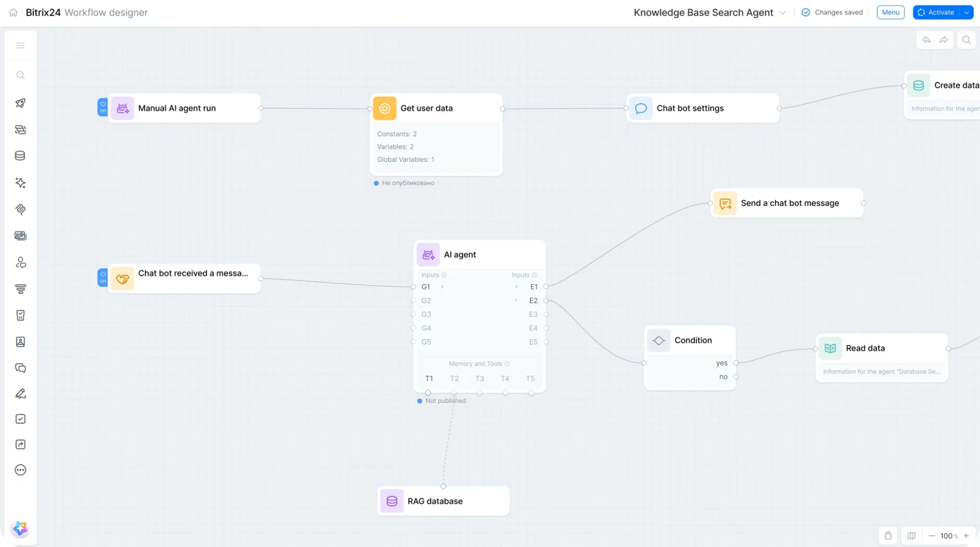The height and width of the screenshot is (547, 980).
Task: Toggle the on switch of Chat bot received trigger
Action: pyautogui.click(x=103, y=278)
